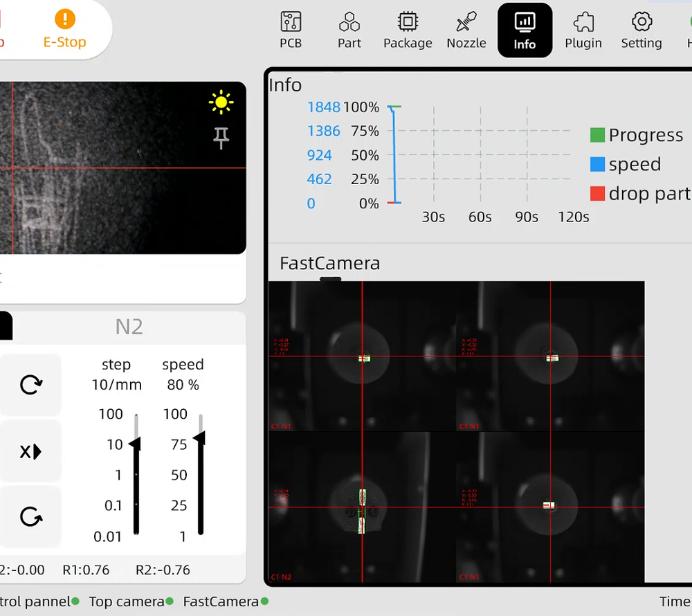Toggle the speed legend entry

point(625,165)
